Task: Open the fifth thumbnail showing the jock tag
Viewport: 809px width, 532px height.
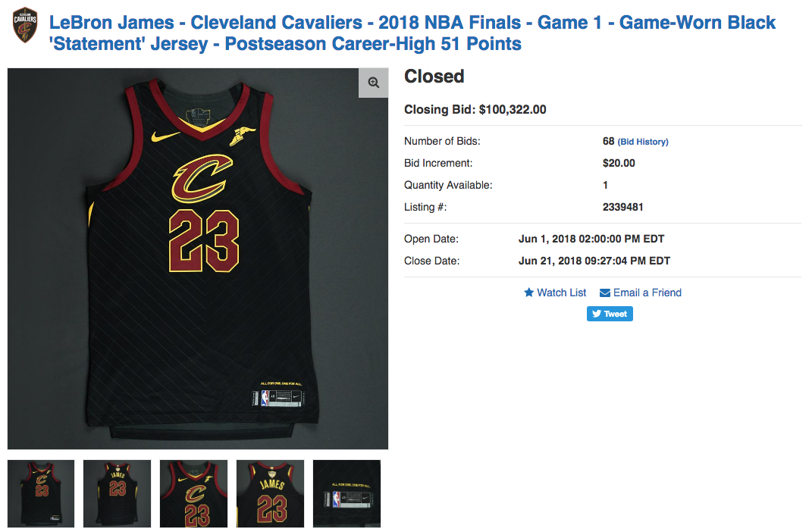Action: point(346,493)
